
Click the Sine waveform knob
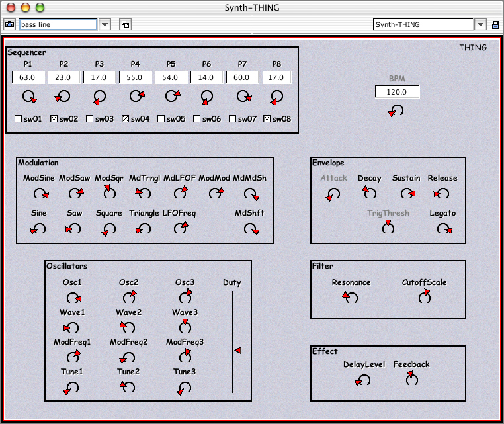pyautogui.click(x=38, y=229)
